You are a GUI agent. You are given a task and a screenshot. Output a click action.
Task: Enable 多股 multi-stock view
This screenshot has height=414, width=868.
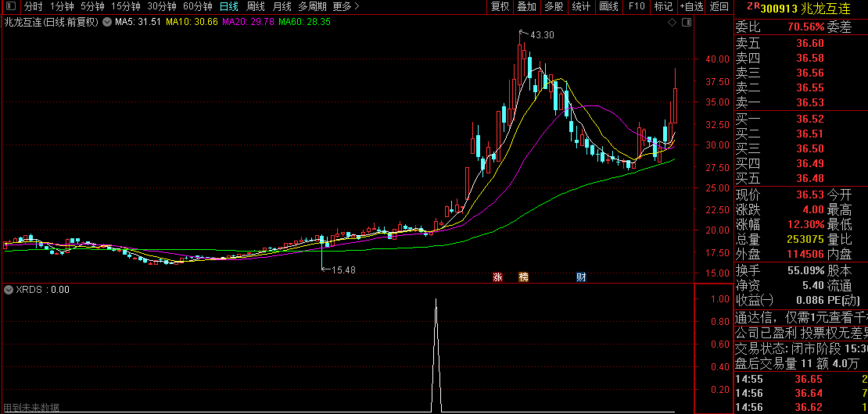(554, 6)
